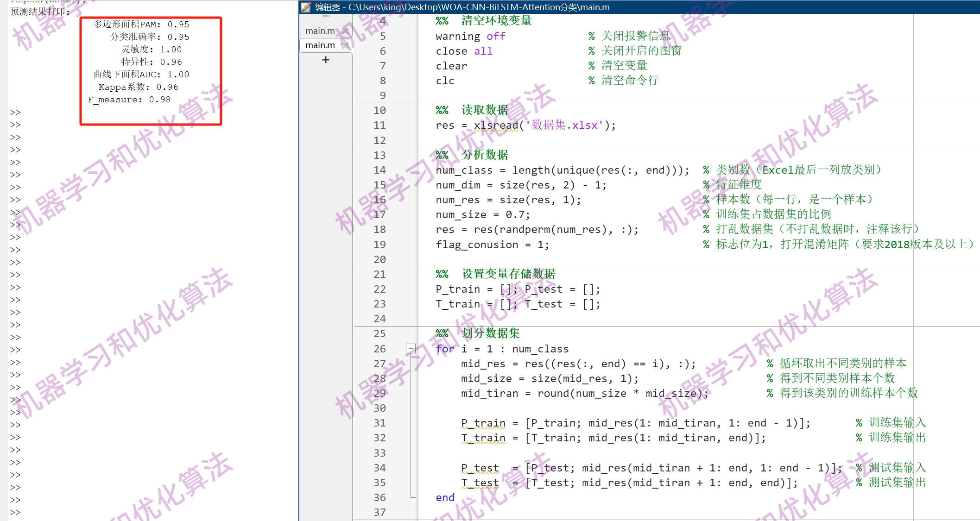
Task: Click the Editor pencil icon in the title bar
Action: pyautogui.click(x=305, y=7)
